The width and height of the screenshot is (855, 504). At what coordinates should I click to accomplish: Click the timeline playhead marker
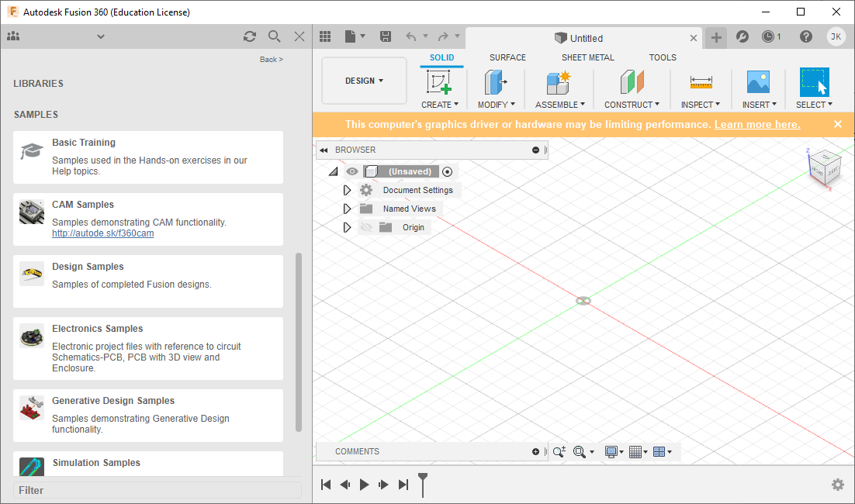tap(423, 485)
